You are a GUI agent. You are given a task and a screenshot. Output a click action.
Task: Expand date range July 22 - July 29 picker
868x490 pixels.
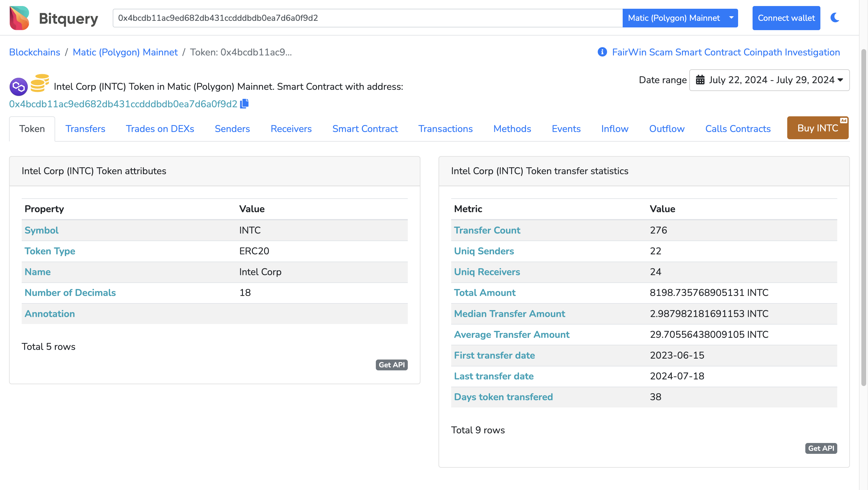[769, 80]
